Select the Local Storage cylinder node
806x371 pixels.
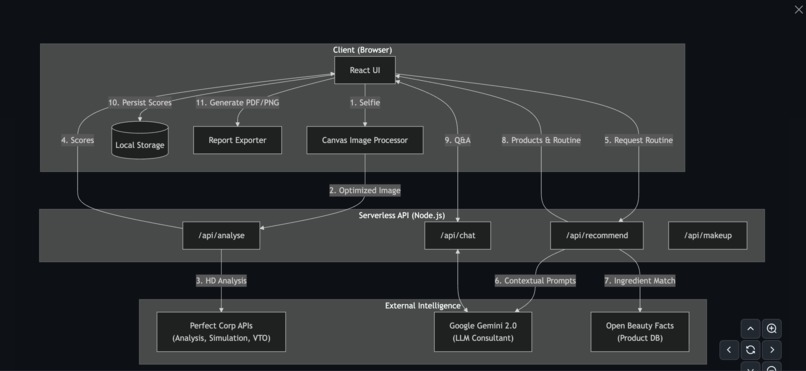(140, 140)
